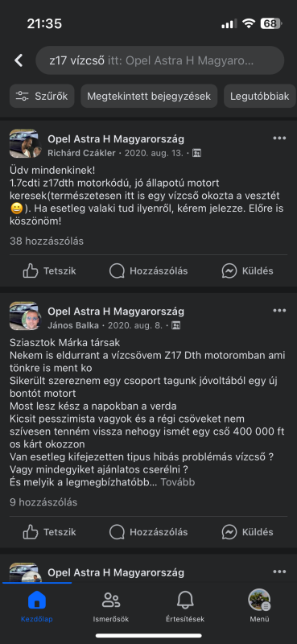297x644 pixels.
Task: Open the Értesítések bell tab
Action: click(185, 607)
